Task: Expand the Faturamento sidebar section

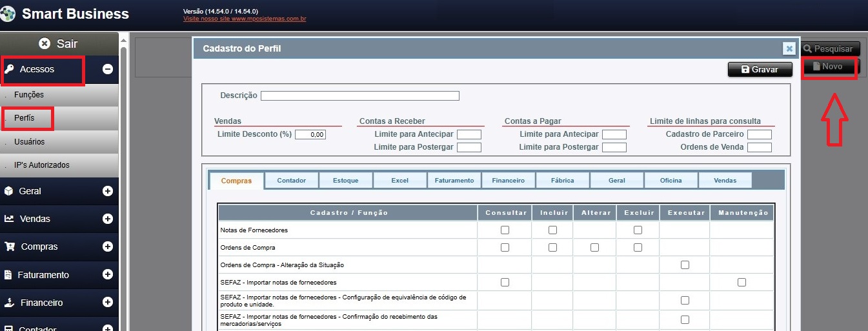Action: click(x=108, y=275)
